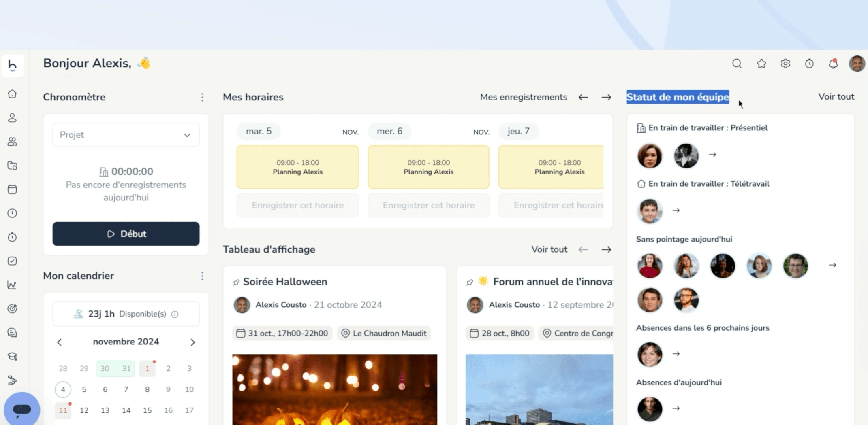This screenshot has height=425, width=868.
Task: Open the target goals icon in sidebar
Action: pyautogui.click(x=12, y=309)
